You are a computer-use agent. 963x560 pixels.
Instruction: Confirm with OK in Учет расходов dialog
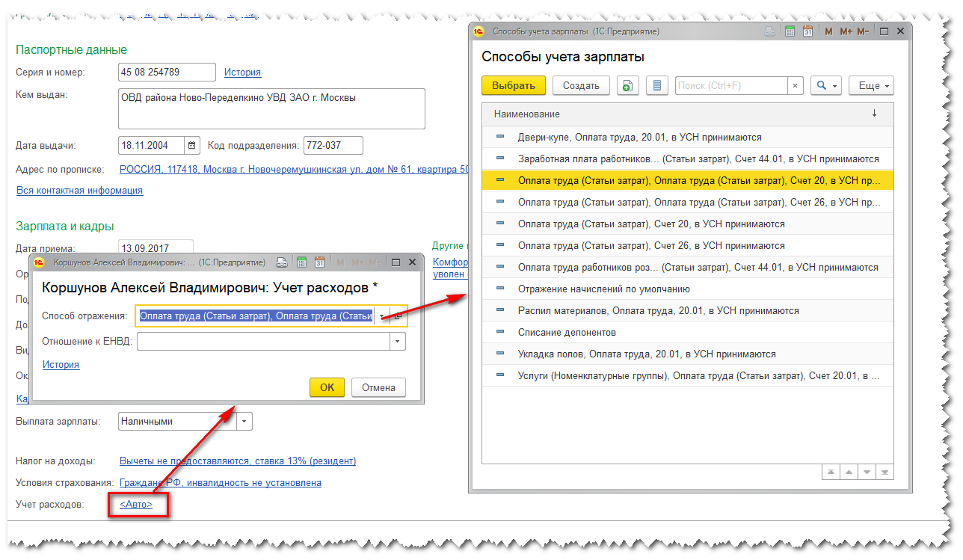point(327,387)
